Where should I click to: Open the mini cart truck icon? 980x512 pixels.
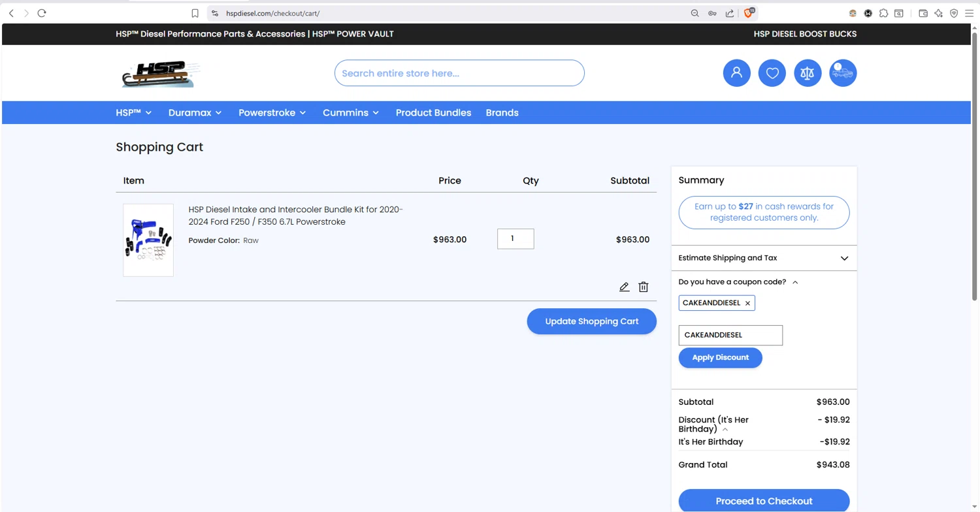843,72
